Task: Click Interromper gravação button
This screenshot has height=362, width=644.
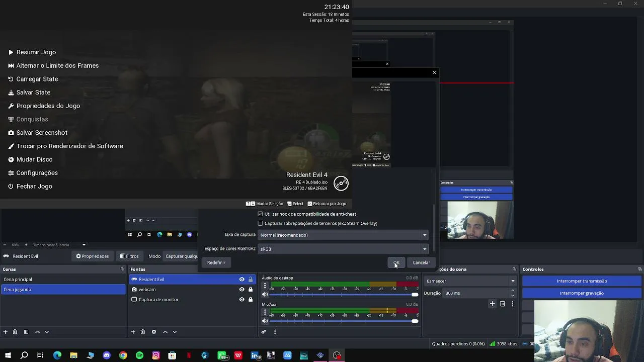Action: click(582, 293)
